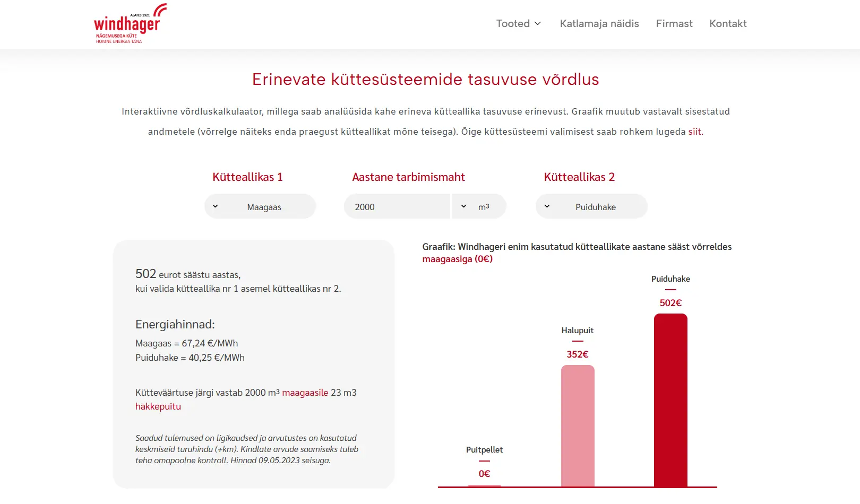Click the page heading about küttesüsteemide võrdlus
The width and height of the screenshot is (860, 504).
tap(425, 80)
